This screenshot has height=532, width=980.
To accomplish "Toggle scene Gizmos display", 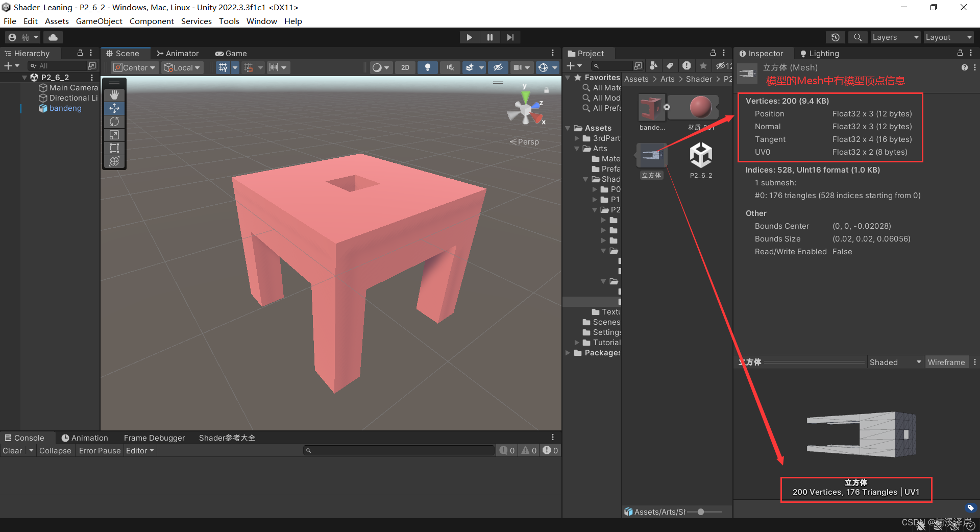I will [543, 67].
